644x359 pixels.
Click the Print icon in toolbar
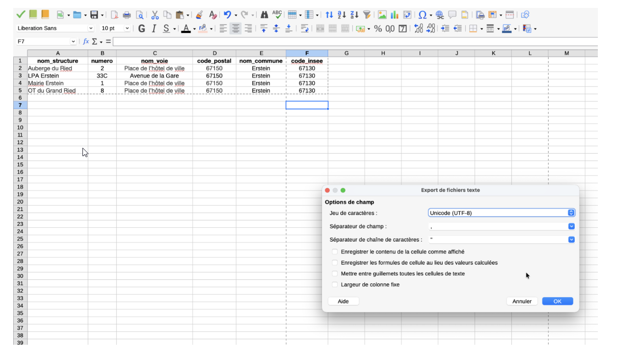(127, 15)
